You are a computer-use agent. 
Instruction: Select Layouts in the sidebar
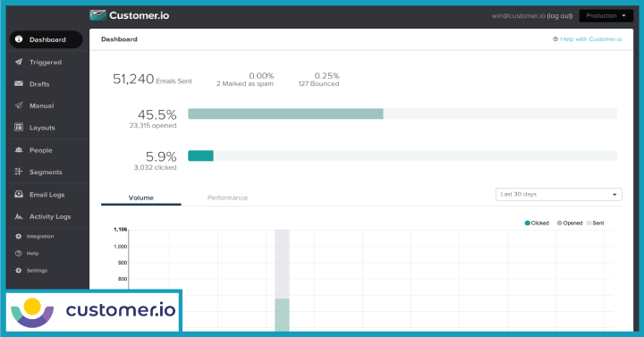tap(42, 128)
